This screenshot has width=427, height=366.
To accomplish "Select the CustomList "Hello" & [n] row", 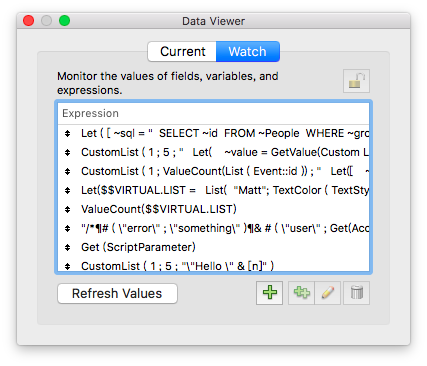I will tap(213, 265).
